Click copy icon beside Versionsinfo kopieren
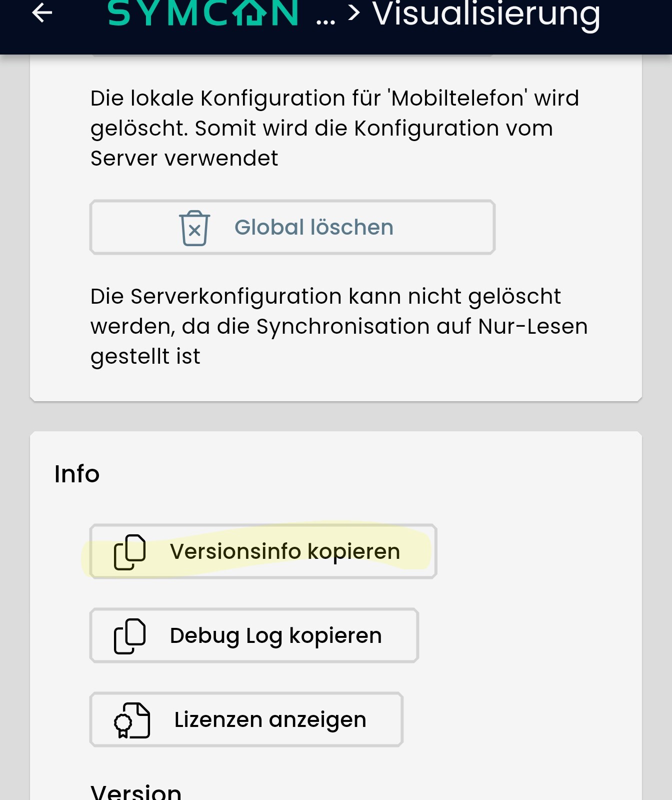The width and height of the screenshot is (672, 800). 130,552
